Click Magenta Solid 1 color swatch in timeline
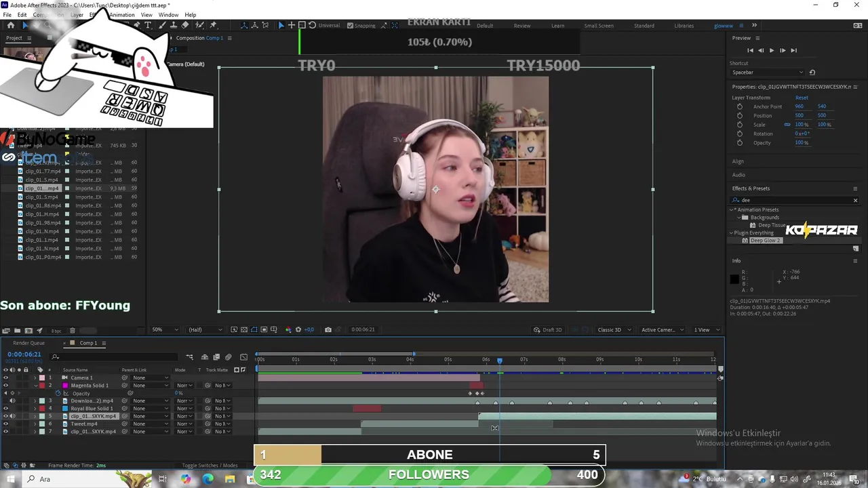The height and width of the screenshot is (488, 868). [65, 385]
